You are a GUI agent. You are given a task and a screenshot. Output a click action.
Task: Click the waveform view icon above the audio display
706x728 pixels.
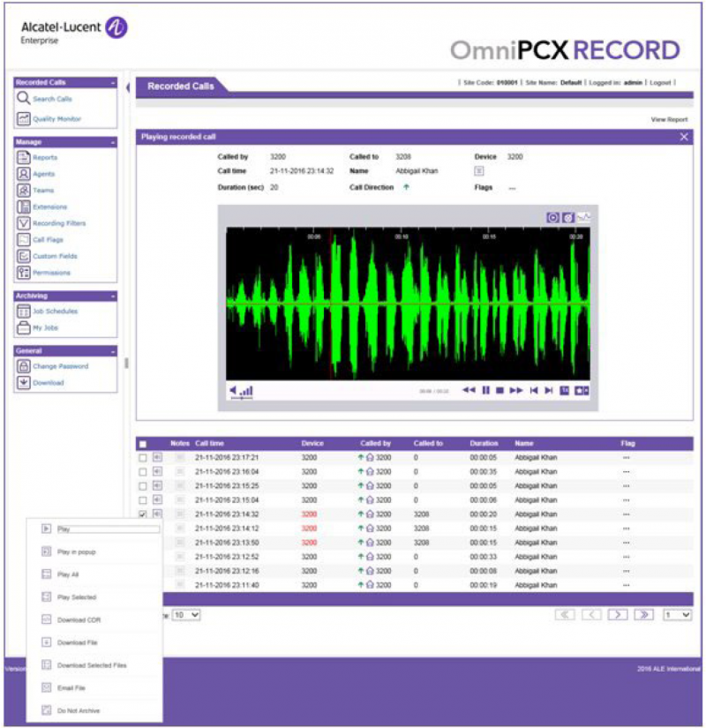coord(582,217)
